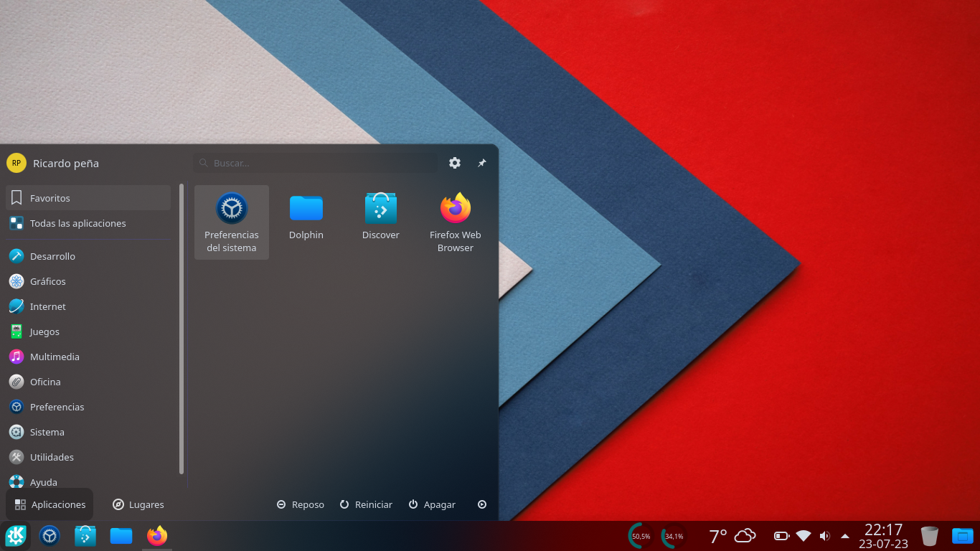Click the Wi-Fi network tray icon
This screenshot has height=551, width=980.
(x=804, y=536)
